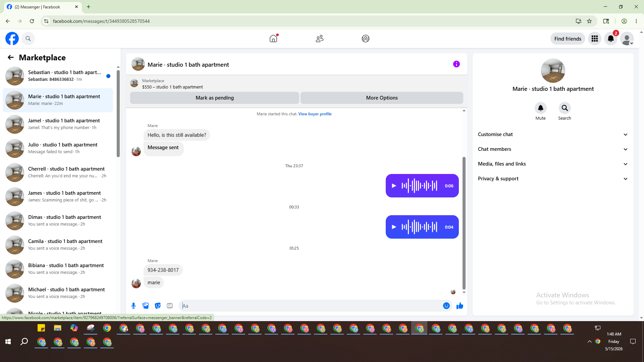Click the conversation list scrollbar
Image resolution: width=644 pixels, height=362 pixels.
[118, 113]
